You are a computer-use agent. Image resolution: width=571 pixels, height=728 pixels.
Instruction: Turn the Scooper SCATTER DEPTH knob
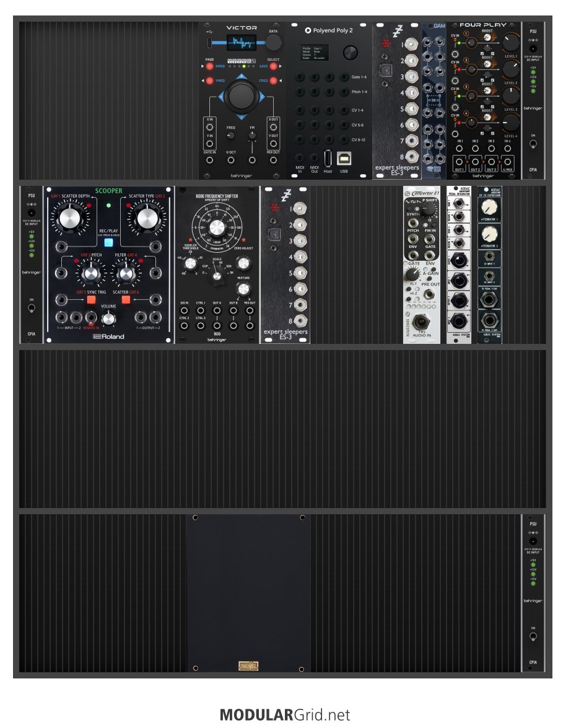(x=71, y=217)
